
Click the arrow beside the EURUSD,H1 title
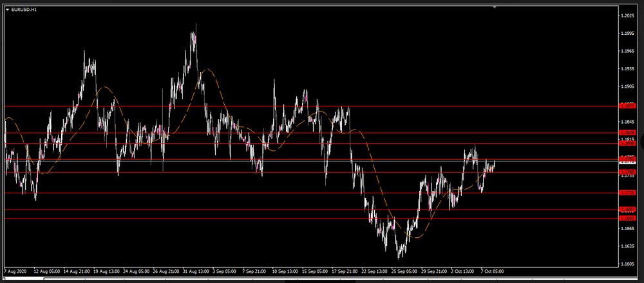pos(7,8)
